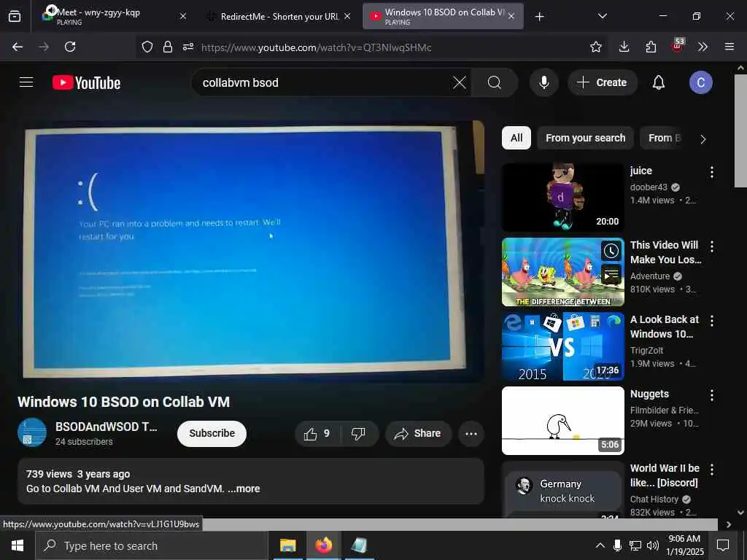Click uBlock icon showing 53 badge

678,46
